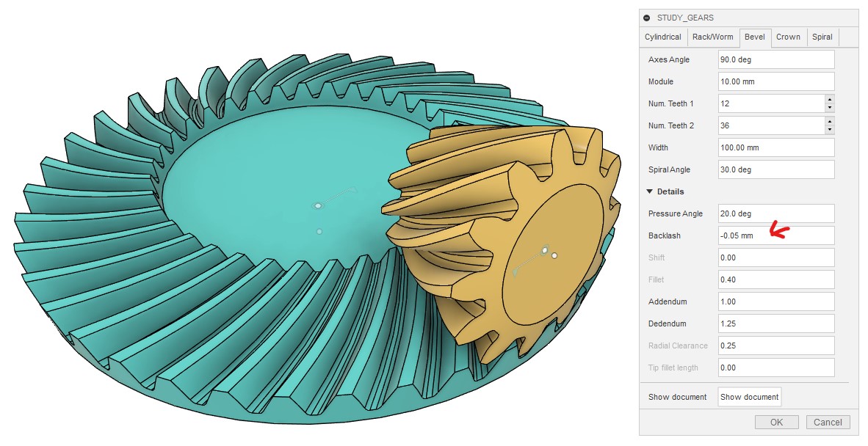This screenshot has width=868, height=446.
Task: Collapse the Details section
Action: pyautogui.click(x=649, y=191)
